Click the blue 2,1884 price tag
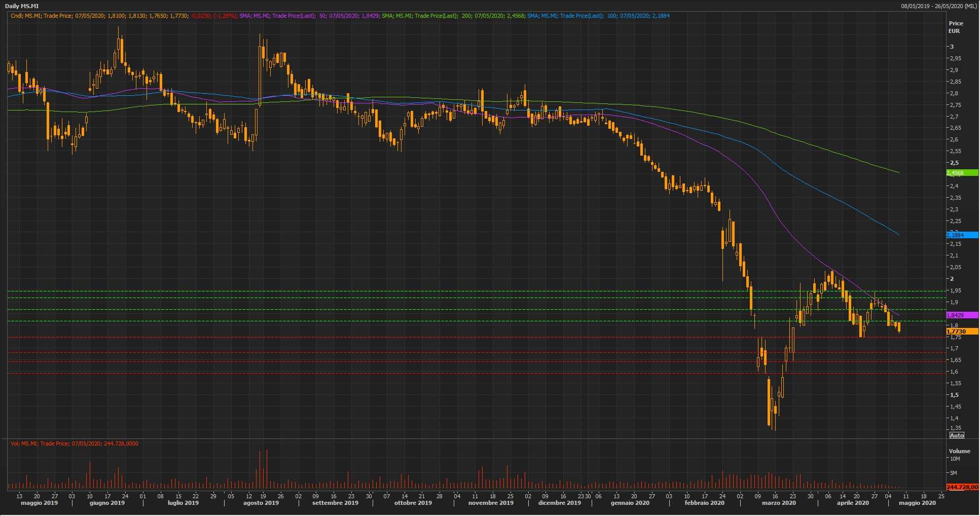This screenshot has width=980, height=516. pos(961,235)
